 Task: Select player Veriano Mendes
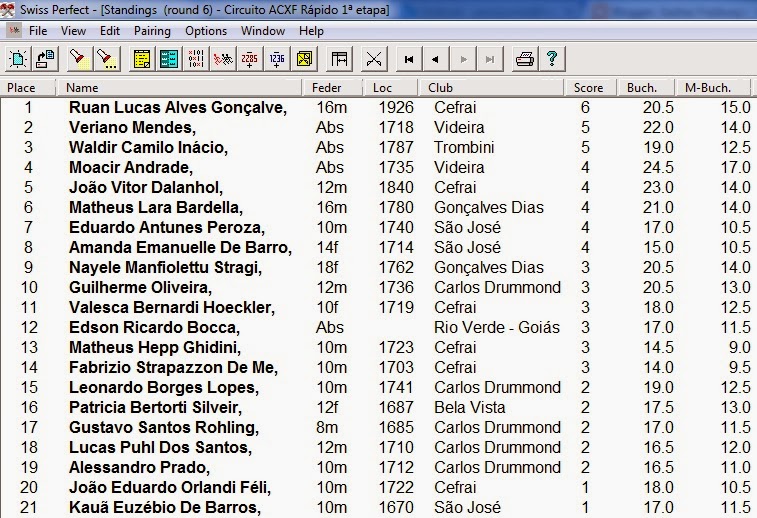[132, 127]
